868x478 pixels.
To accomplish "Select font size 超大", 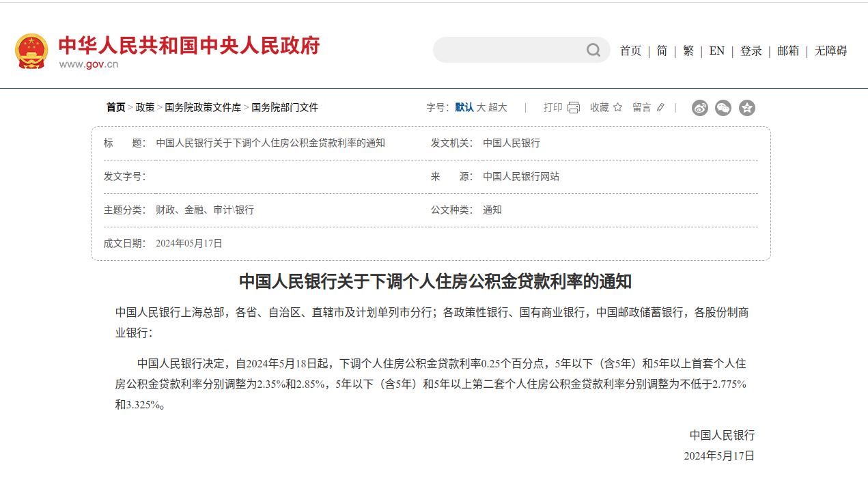I will [x=498, y=107].
